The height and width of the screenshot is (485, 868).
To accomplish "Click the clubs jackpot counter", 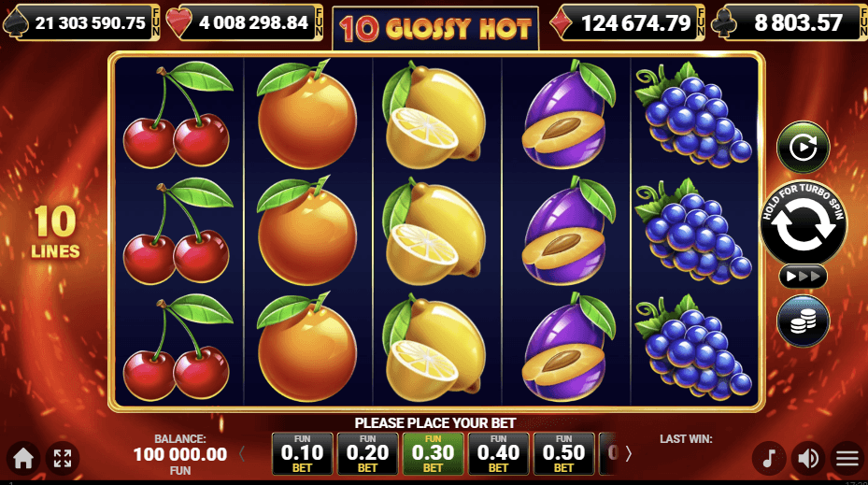I will point(790,22).
